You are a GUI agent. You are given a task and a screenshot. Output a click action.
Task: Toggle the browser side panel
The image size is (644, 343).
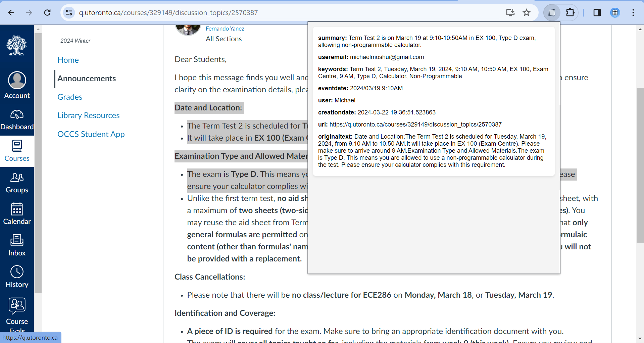click(x=597, y=13)
